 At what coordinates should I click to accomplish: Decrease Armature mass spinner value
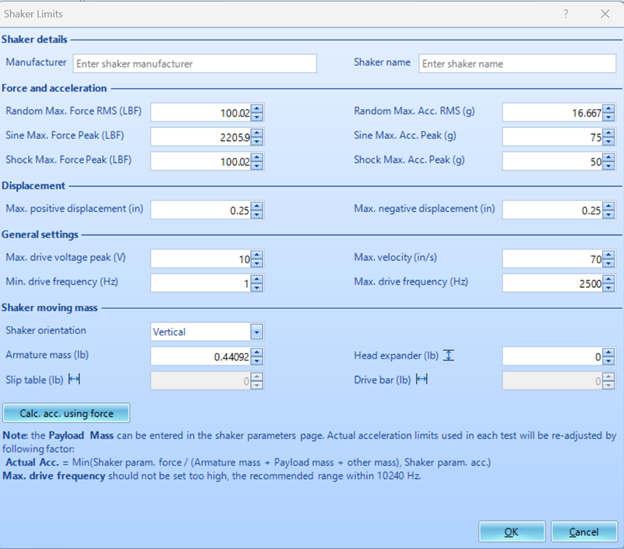(x=257, y=360)
